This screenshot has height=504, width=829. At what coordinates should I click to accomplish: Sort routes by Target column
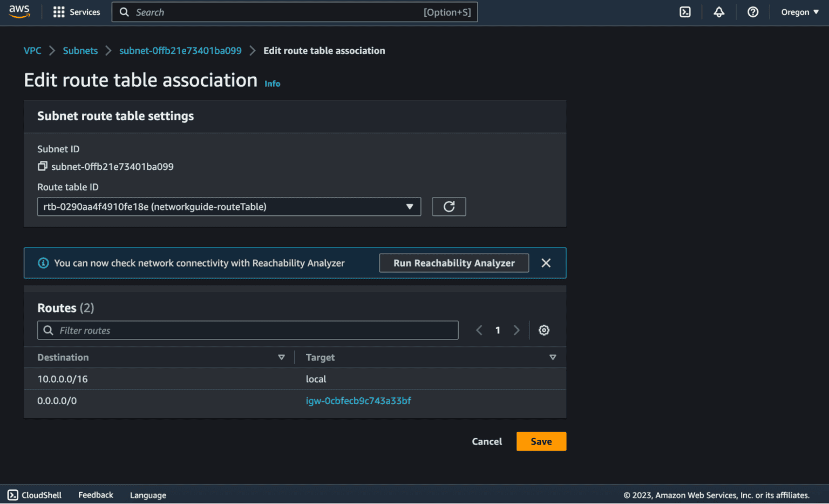(553, 357)
